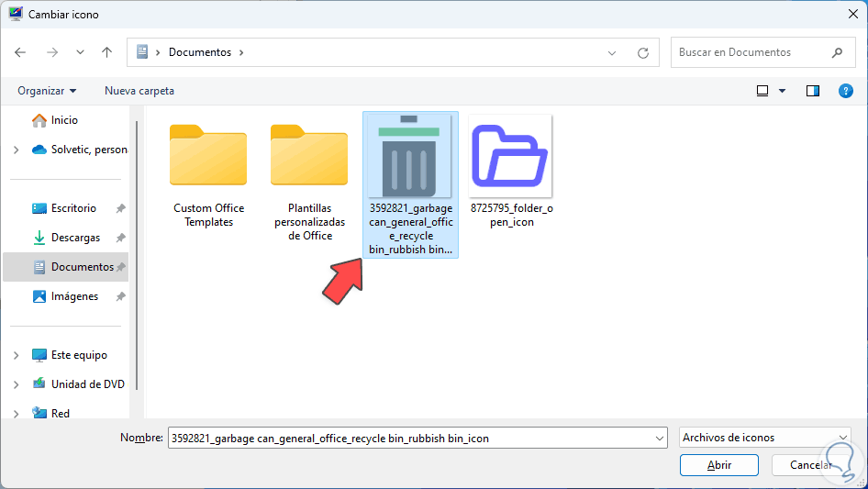Screen dimensions: 868x489
Task: Select Documentos breadcrumb in address bar
Action: [200, 52]
